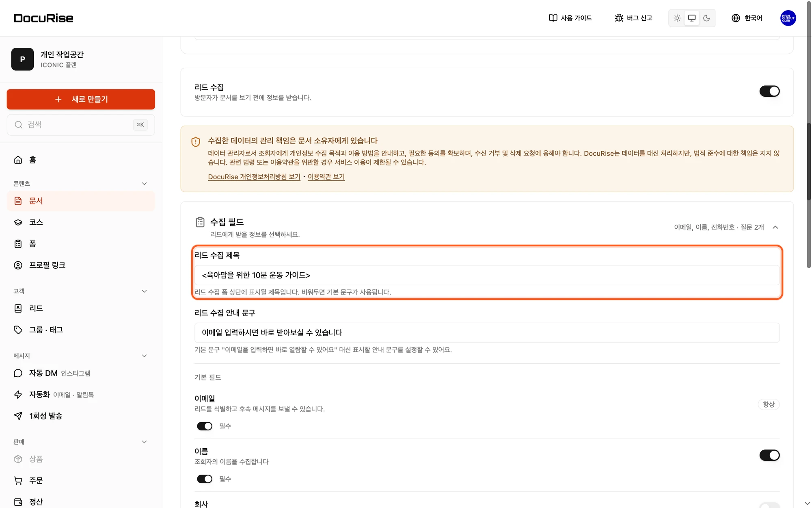This screenshot has height=508, width=812.
Task: Open the 한국어 language dropdown
Action: (747, 18)
